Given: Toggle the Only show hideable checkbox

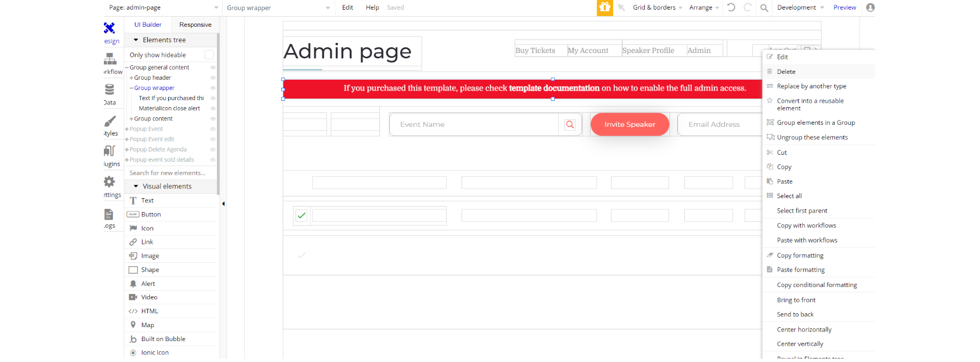Looking at the screenshot, I should coord(209,55).
